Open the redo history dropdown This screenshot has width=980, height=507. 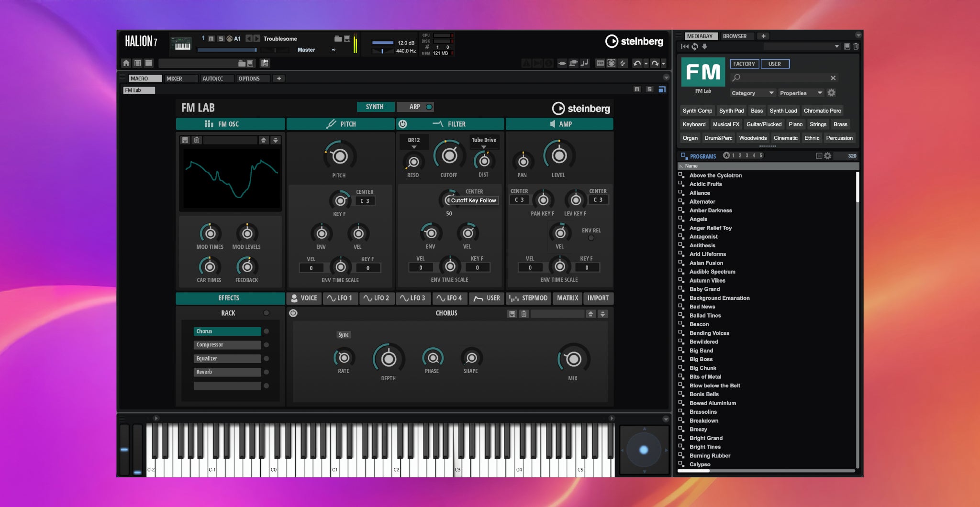tap(663, 64)
